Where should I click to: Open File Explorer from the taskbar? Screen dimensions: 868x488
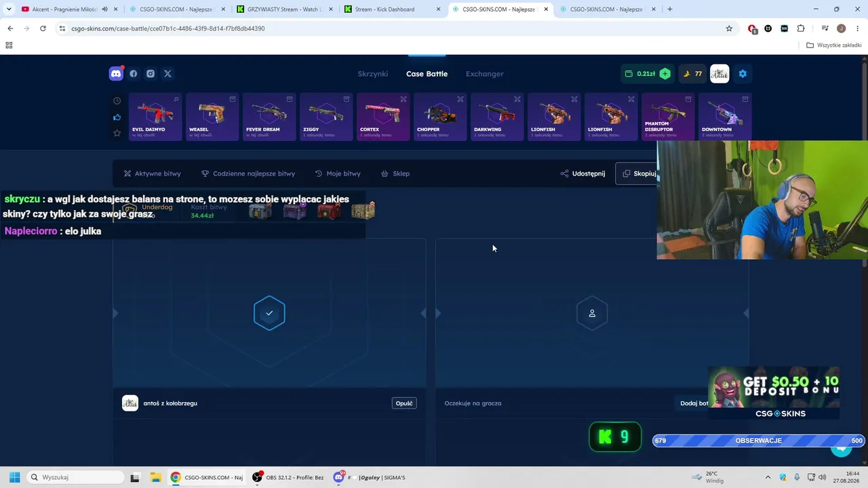(x=155, y=477)
